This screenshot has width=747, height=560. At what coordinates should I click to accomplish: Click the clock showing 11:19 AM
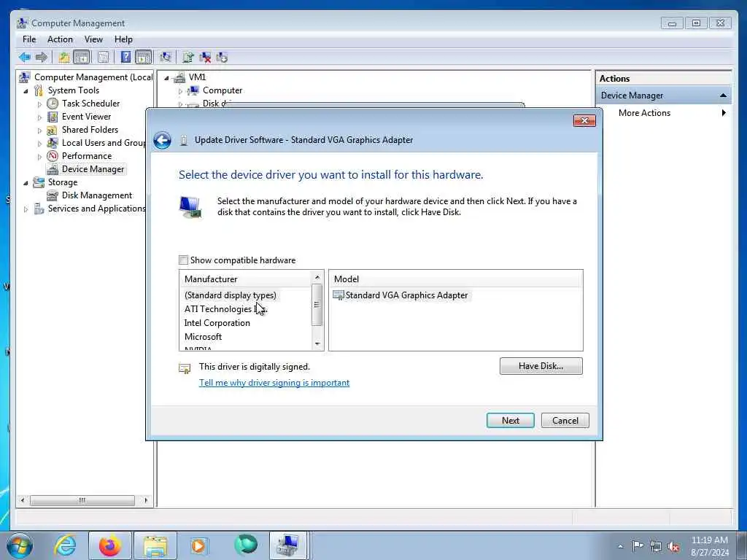(x=709, y=540)
